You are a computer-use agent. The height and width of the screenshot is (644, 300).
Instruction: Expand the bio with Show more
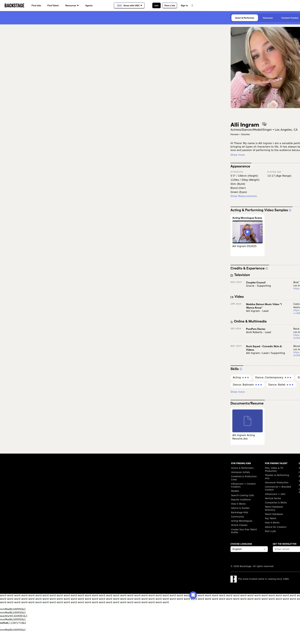click(x=237, y=155)
